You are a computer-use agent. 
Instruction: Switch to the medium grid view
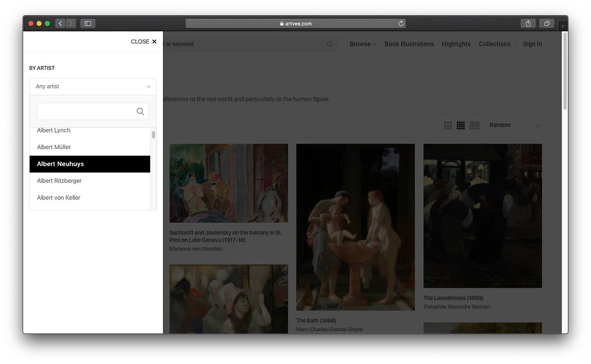click(461, 125)
